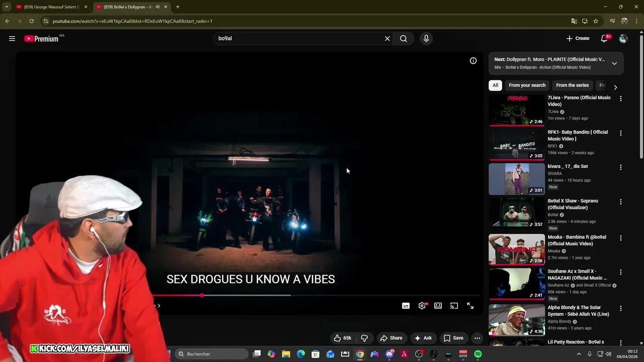Cast video to a device
The width and height of the screenshot is (644, 362).
click(x=454, y=306)
